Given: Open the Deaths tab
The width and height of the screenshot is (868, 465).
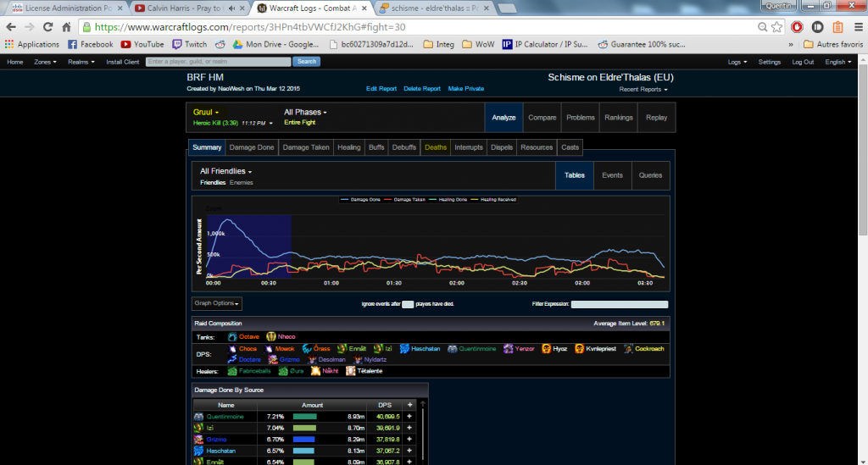Looking at the screenshot, I should click(435, 147).
